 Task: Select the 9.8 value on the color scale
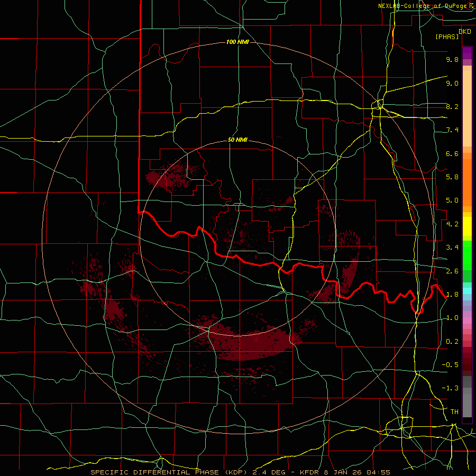(452, 59)
